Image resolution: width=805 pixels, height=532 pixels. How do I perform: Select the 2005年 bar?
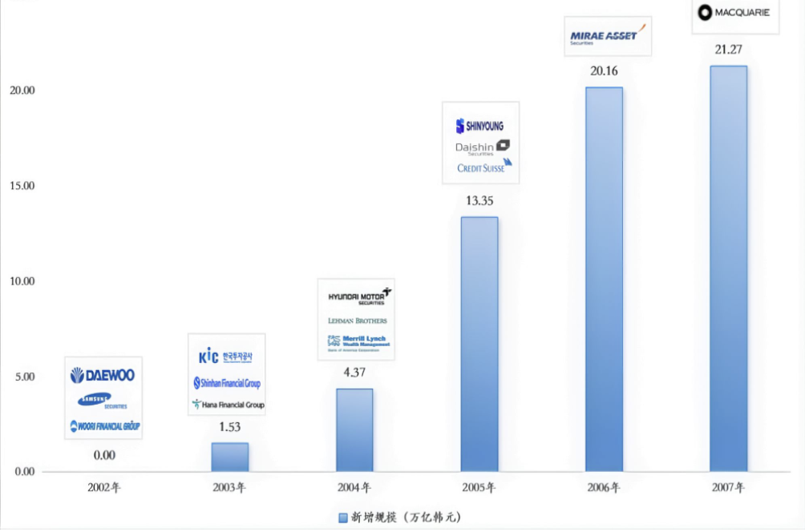point(479,345)
